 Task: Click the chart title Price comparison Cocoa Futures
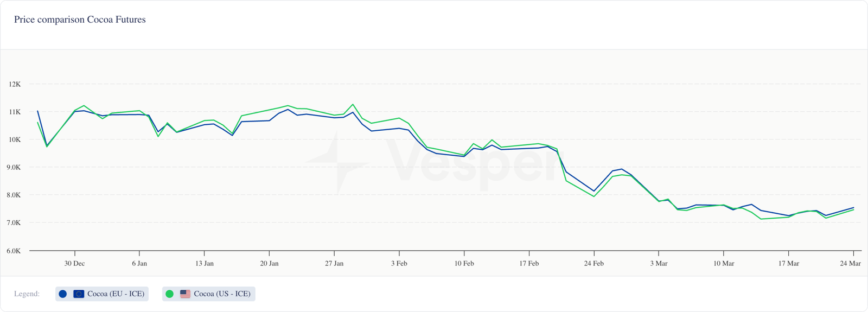pos(80,20)
